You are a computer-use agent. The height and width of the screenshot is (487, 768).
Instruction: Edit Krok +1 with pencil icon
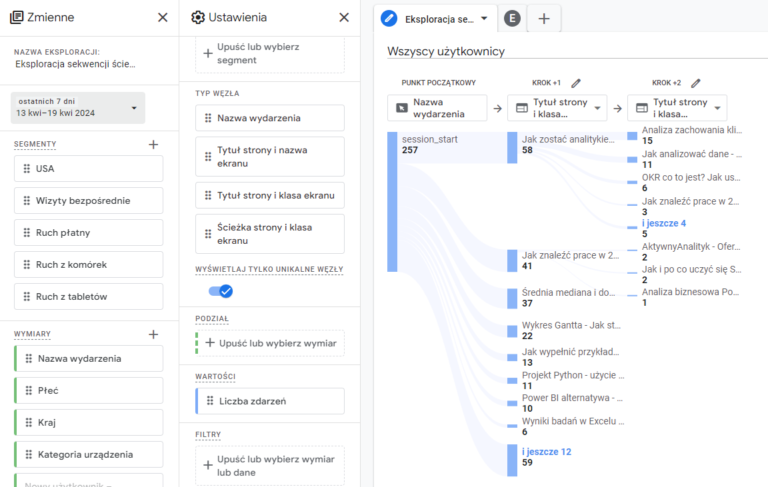click(576, 83)
